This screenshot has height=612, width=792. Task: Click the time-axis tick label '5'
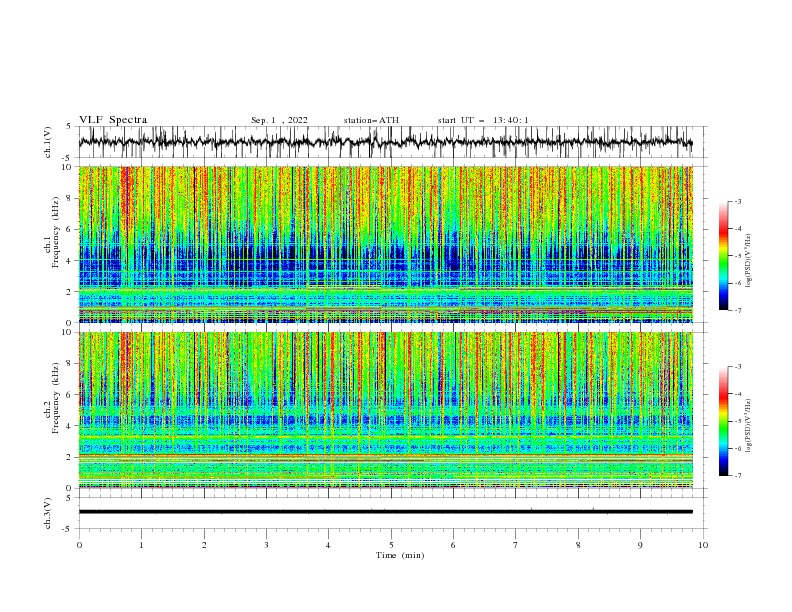coord(391,545)
